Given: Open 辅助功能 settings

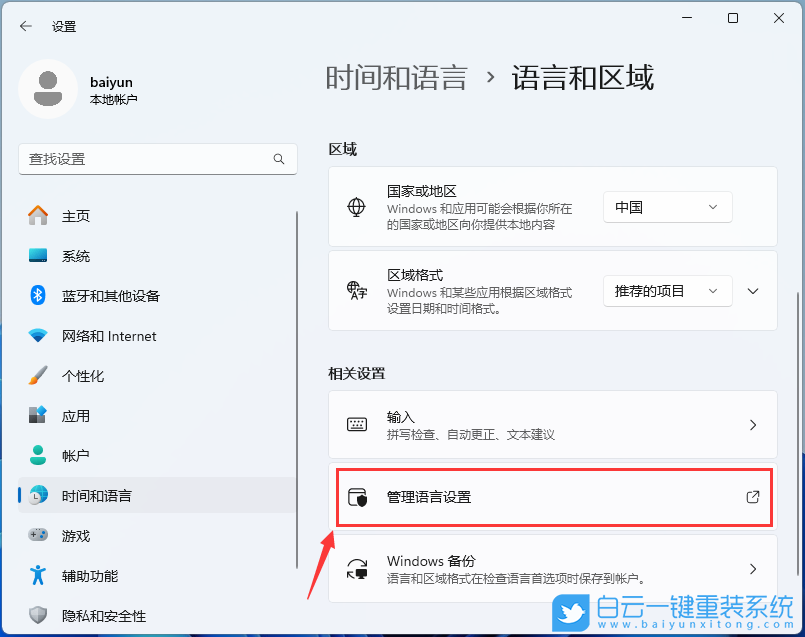Looking at the screenshot, I should coord(85,576).
